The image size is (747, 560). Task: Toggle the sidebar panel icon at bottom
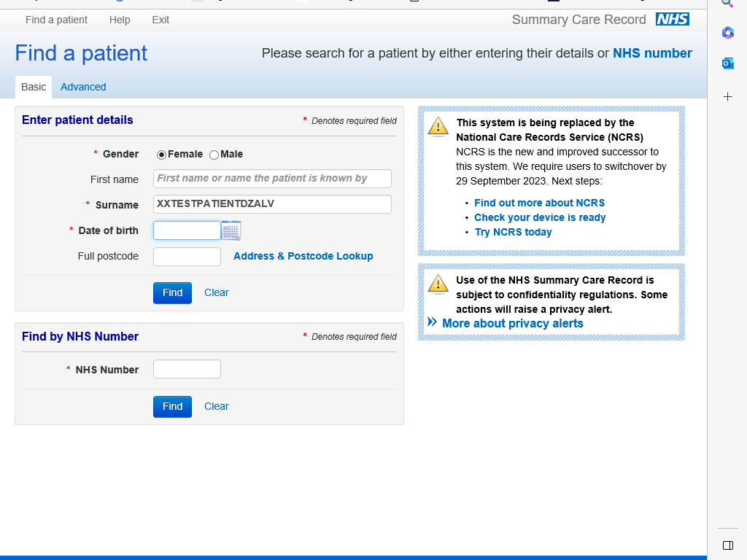tap(727, 545)
